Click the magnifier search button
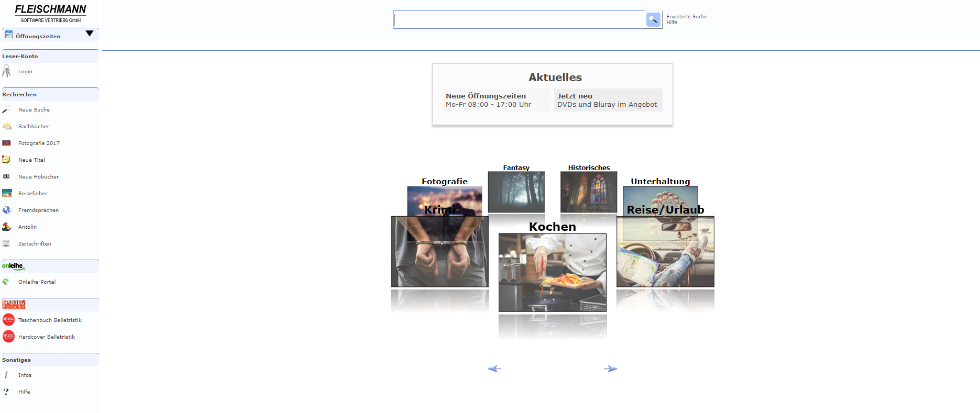 (x=653, y=19)
